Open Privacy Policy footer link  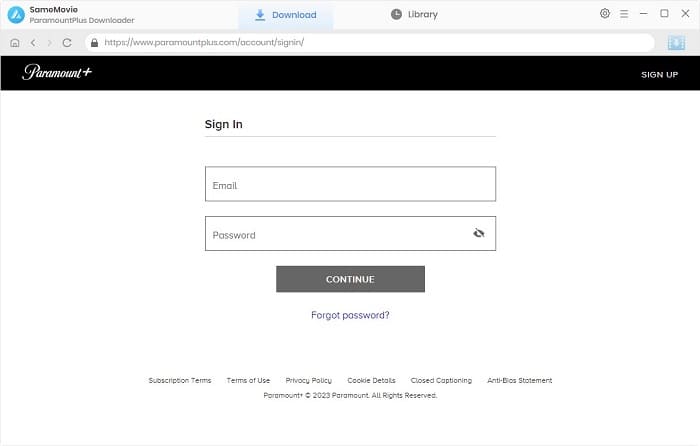point(308,380)
